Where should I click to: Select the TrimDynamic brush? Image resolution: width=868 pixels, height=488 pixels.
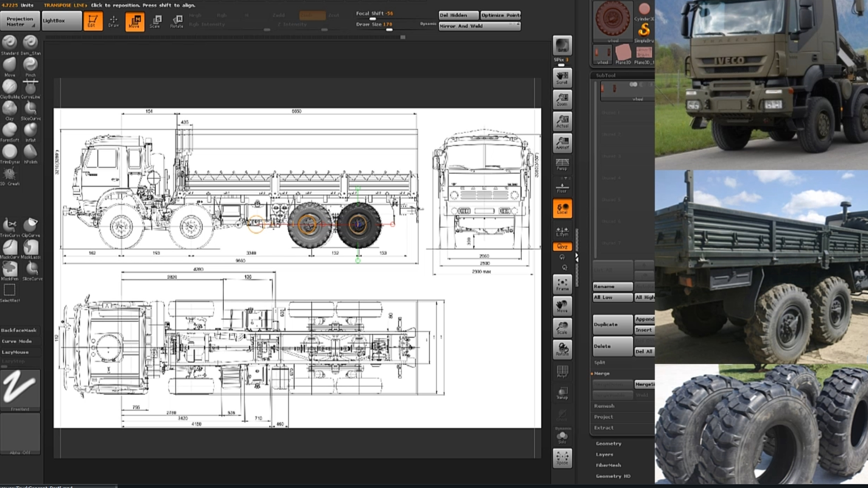point(9,152)
